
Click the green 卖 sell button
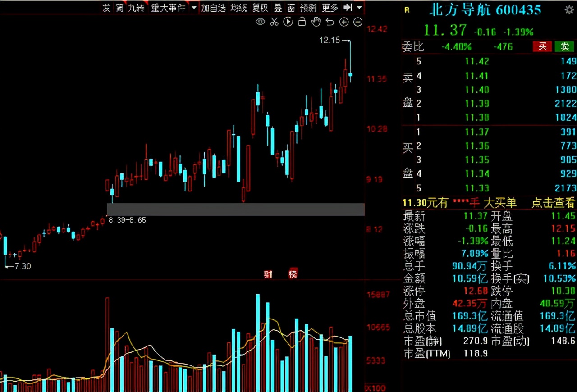point(564,46)
